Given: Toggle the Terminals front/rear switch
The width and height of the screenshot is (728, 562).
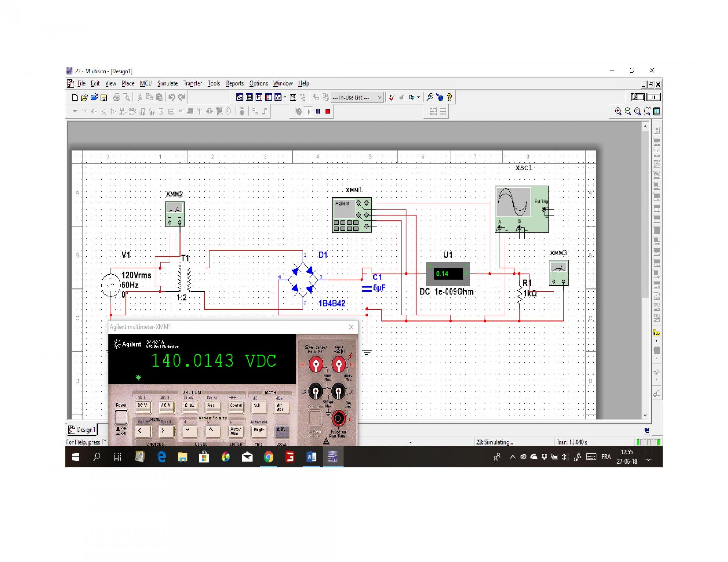Looking at the screenshot, I should point(315,418).
